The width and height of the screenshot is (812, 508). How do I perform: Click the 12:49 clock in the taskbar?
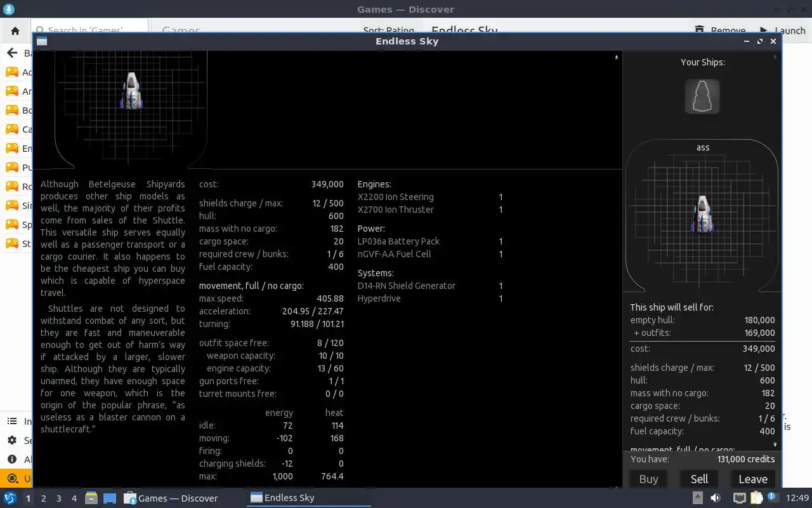tap(797, 498)
